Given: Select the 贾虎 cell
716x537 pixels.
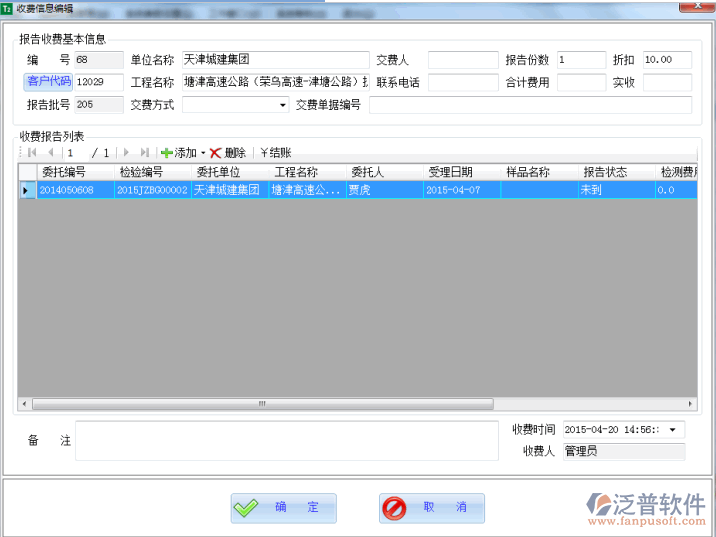Looking at the screenshot, I should tap(385, 190).
